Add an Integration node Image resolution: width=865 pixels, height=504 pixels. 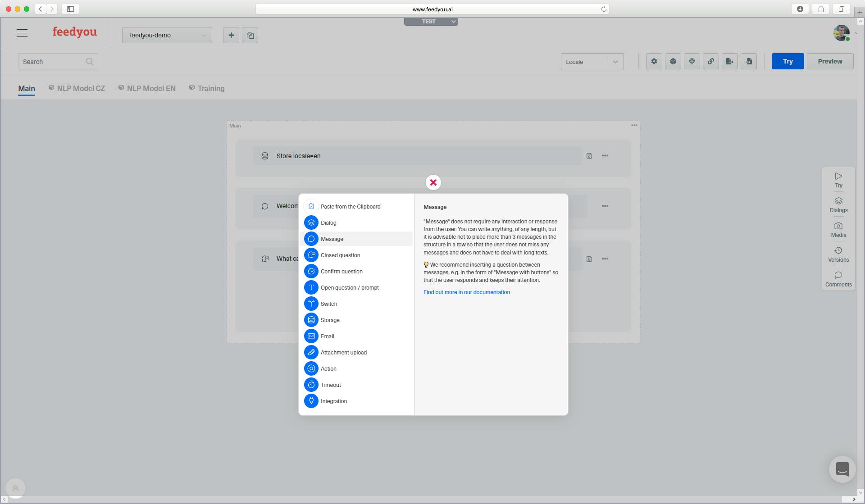333,401
